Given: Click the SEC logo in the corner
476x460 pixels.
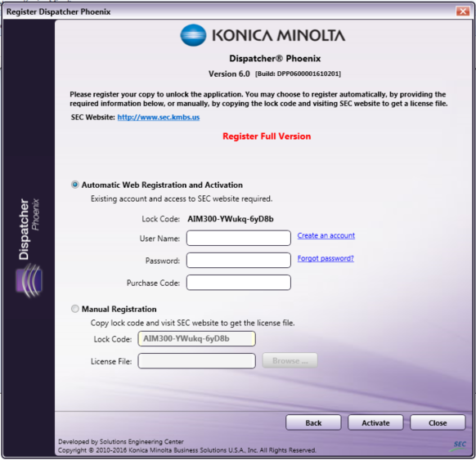Looking at the screenshot, I should (458, 446).
